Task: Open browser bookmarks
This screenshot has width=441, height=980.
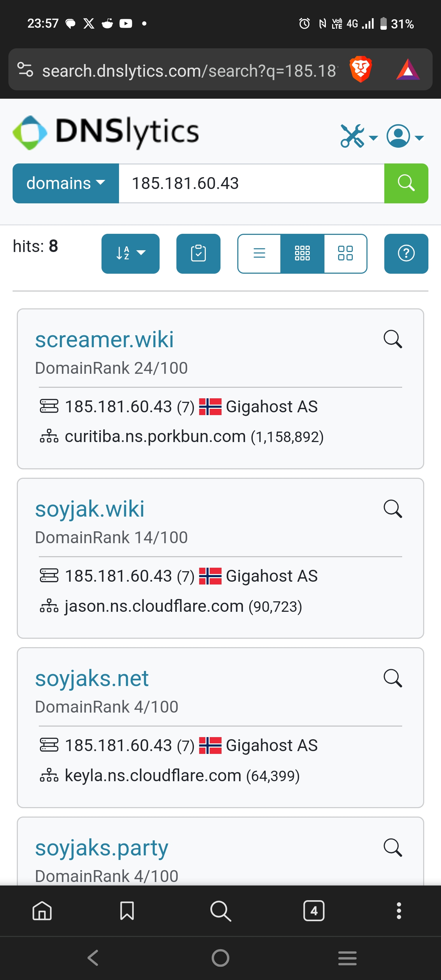Action: pyautogui.click(x=127, y=910)
